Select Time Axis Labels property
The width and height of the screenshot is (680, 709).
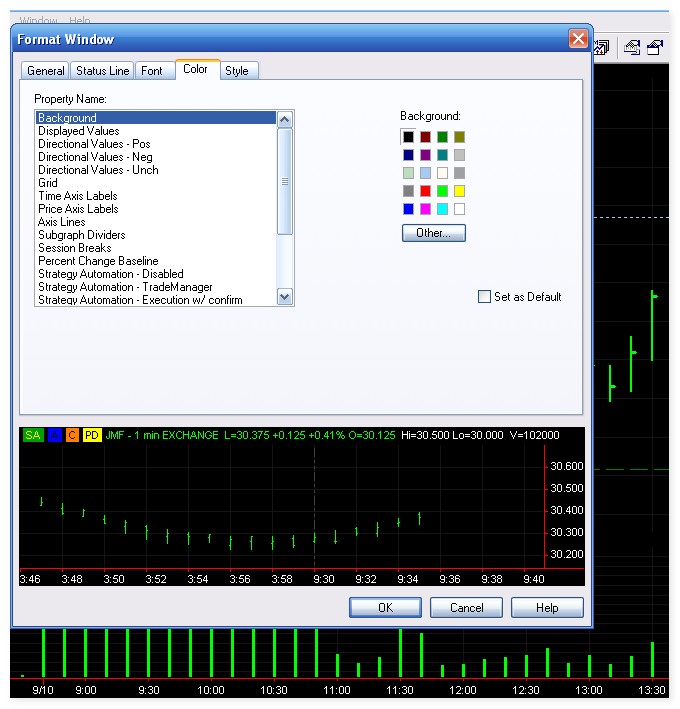coord(156,196)
